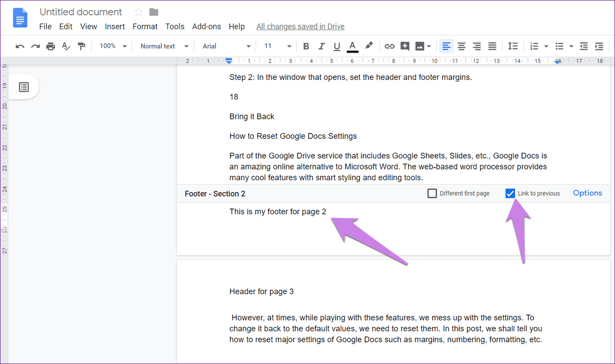Click the Undo icon
615x364 pixels.
pos(20,46)
